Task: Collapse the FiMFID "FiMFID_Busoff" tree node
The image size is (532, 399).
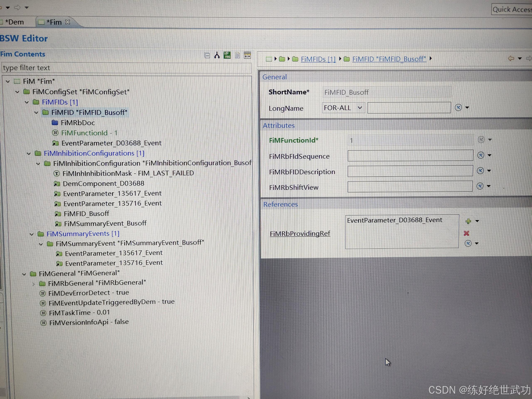Action: (36, 113)
